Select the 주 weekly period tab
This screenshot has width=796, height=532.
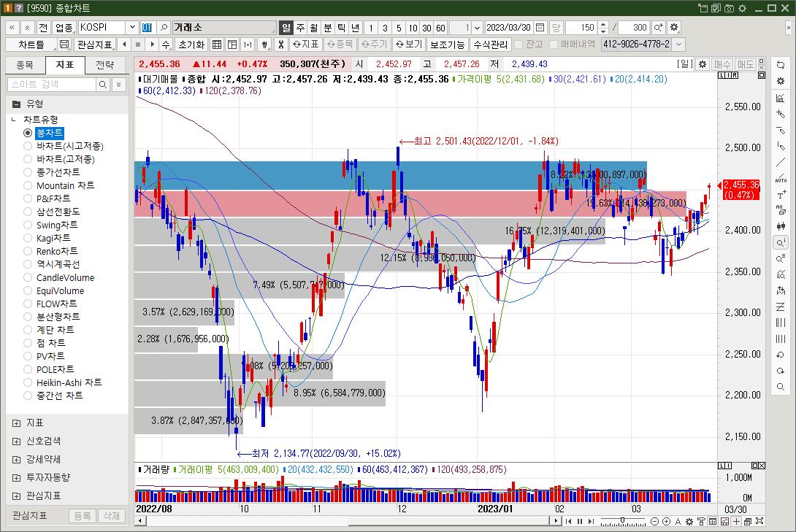(x=301, y=28)
